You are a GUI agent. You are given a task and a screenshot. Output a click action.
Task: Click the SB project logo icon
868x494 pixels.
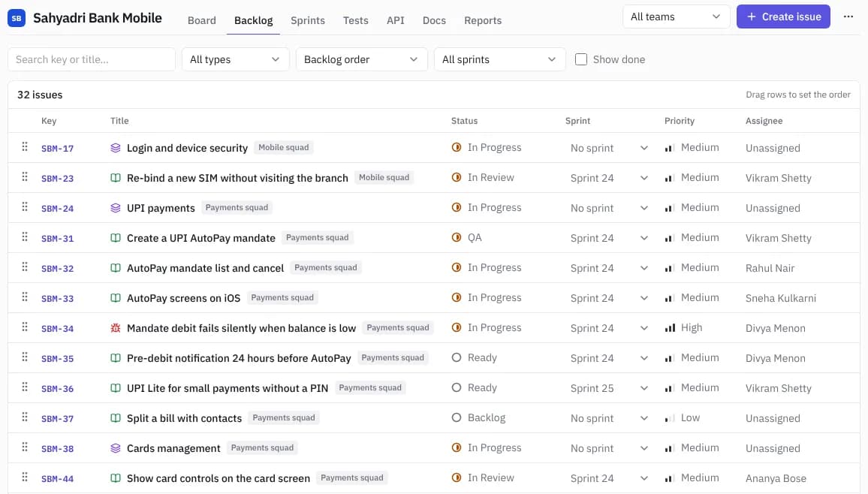click(17, 18)
